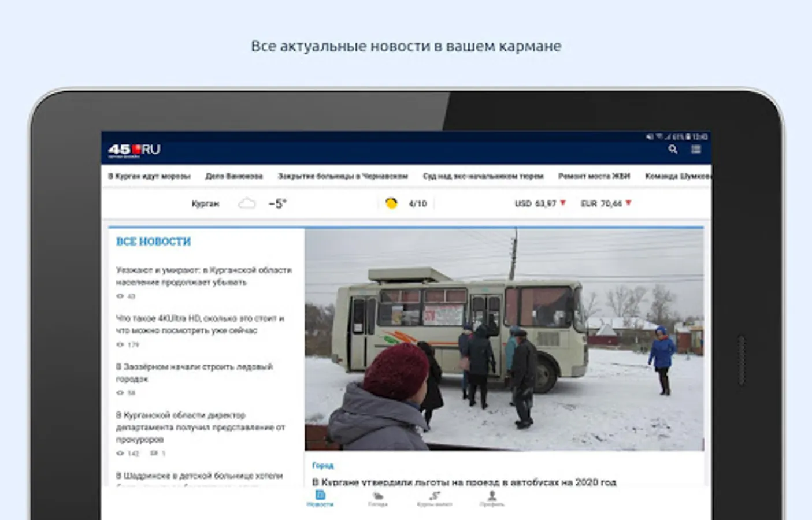Select topic 'Суд над экс-начальником тюрем'
The image size is (812, 520).
tap(483, 176)
